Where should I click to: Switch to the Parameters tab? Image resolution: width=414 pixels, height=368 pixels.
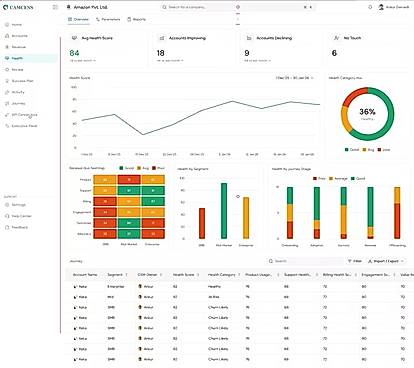pyautogui.click(x=108, y=19)
